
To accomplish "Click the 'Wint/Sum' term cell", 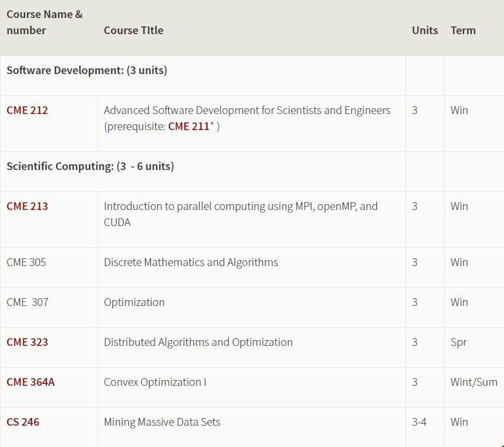I will click(474, 382).
